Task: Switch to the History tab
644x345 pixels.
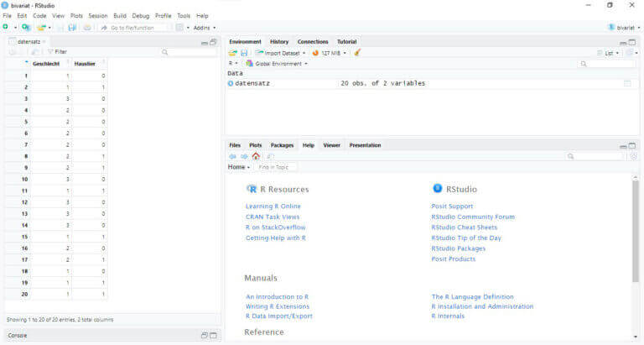Action: [279, 41]
